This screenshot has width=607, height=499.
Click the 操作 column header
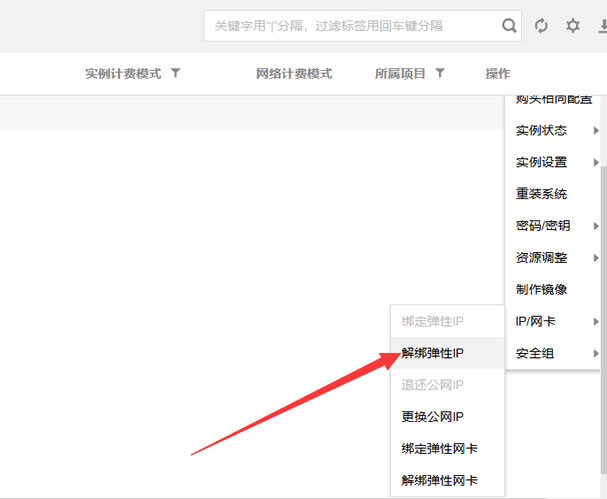[498, 74]
